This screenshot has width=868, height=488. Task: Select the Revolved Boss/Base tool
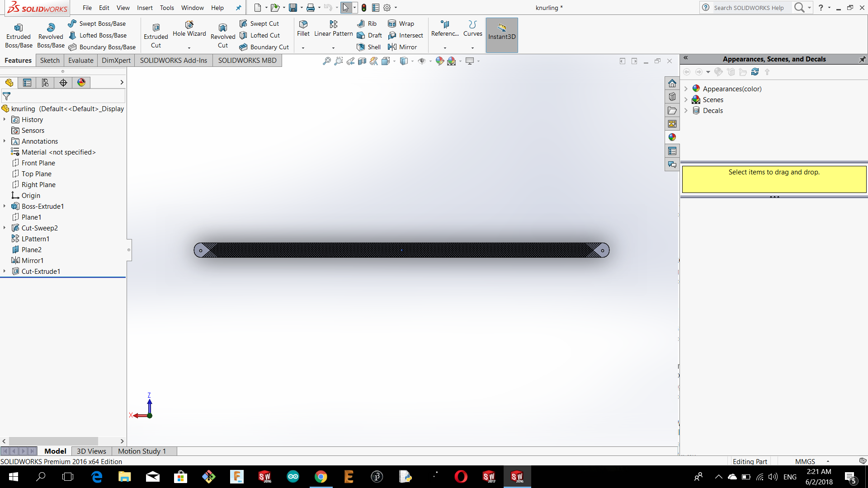pyautogui.click(x=51, y=36)
